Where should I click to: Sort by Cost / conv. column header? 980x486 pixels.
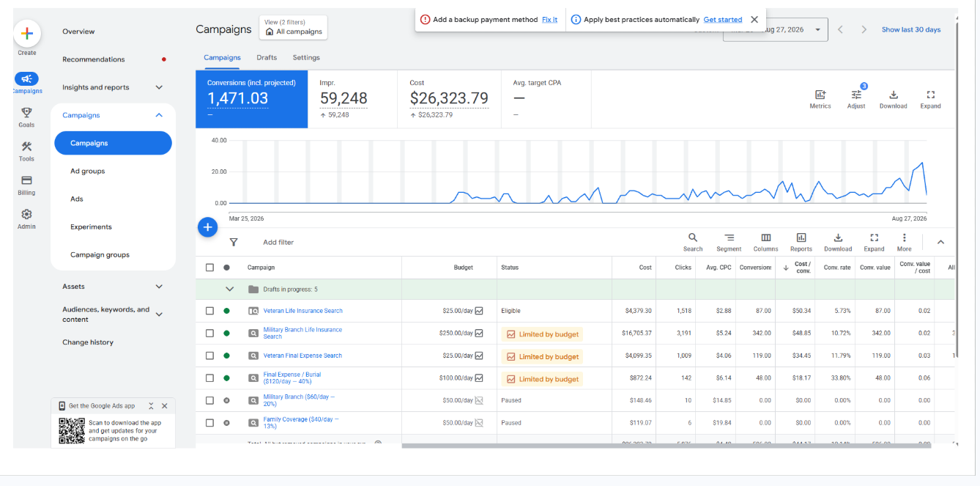[798, 268]
